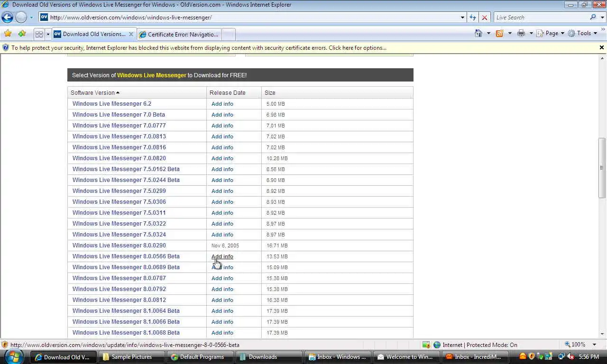Viewport: 607px width, 364px height.
Task: Open the zoom level dropdown arrow
Action: [594, 345]
